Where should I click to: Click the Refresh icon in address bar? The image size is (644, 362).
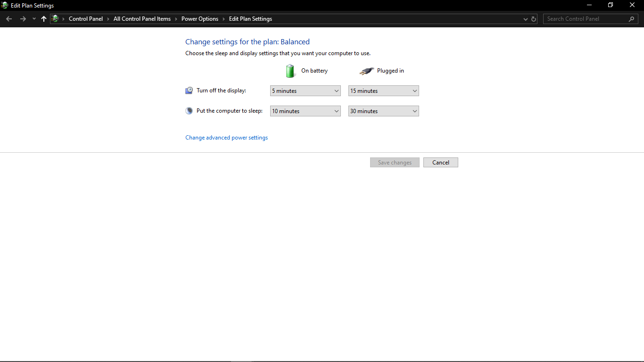click(x=534, y=19)
